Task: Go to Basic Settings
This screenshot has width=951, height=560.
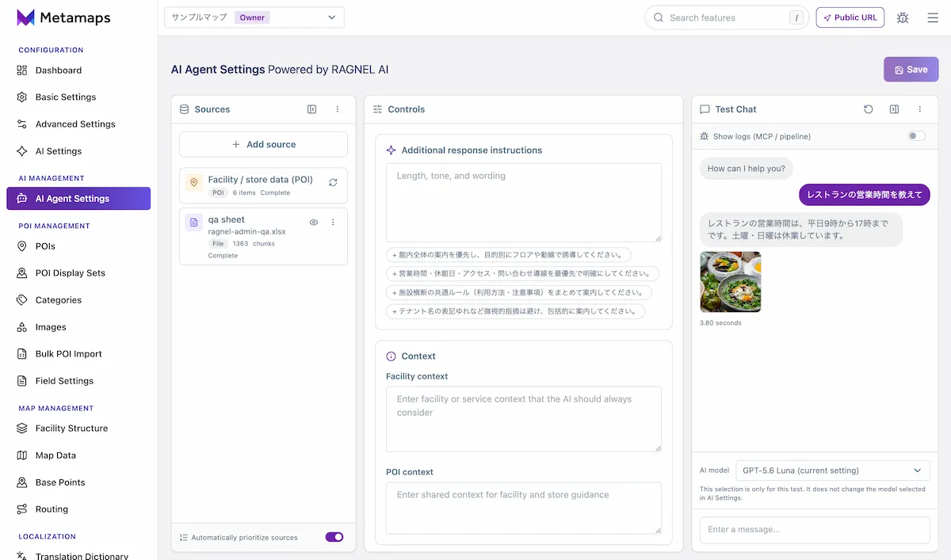Action: pyautogui.click(x=78, y=97)
